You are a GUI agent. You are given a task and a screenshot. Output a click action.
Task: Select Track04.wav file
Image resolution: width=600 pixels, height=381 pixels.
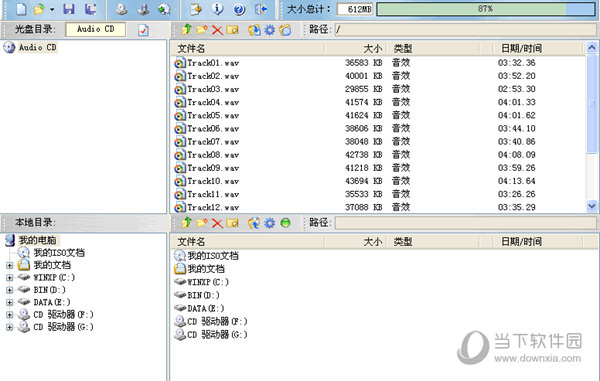coord(213,102)
